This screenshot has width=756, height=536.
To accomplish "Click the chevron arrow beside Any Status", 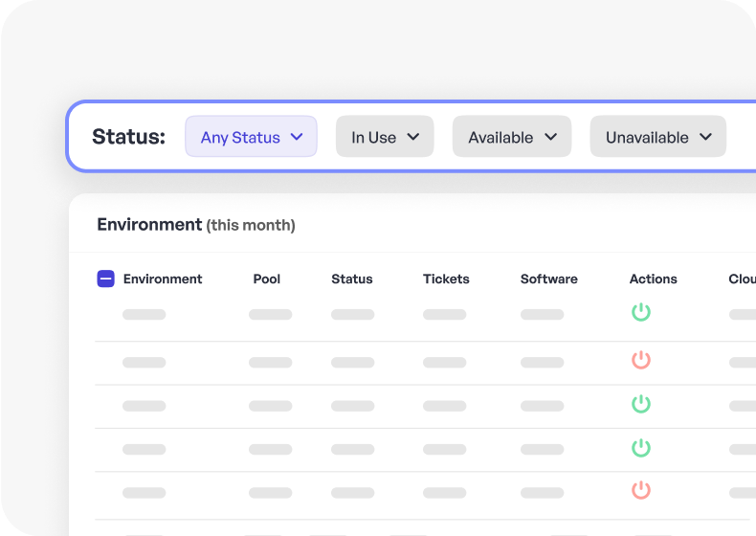I will [297, 137].
